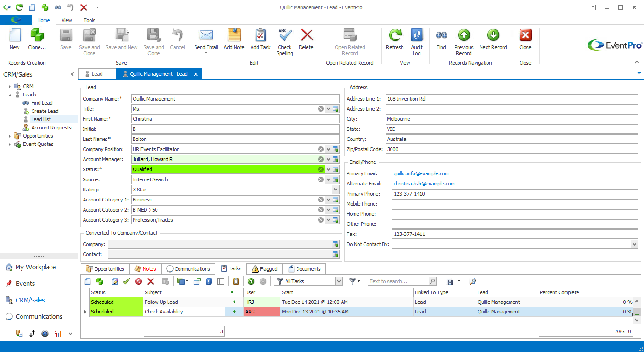Click green up arrow in Tasks toolbar
Screen dimensions: 644x352
(x=251, y=281)
